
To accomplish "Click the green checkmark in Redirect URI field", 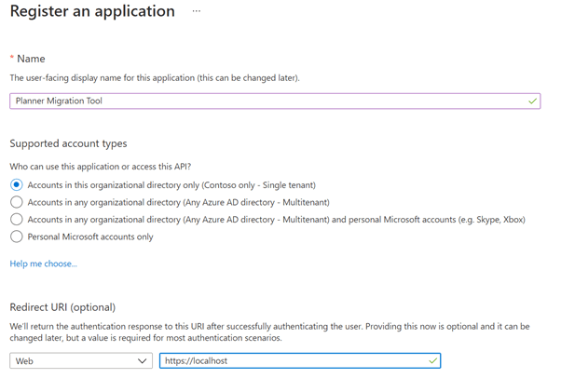I will [x=432, y=360].
